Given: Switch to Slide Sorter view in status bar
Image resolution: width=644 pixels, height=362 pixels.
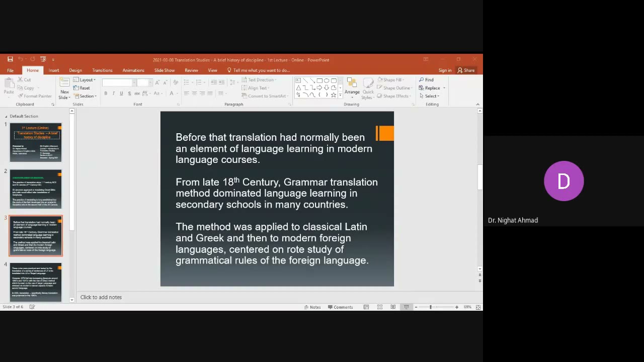Looking at the screenshot, I should coord(380,307).
